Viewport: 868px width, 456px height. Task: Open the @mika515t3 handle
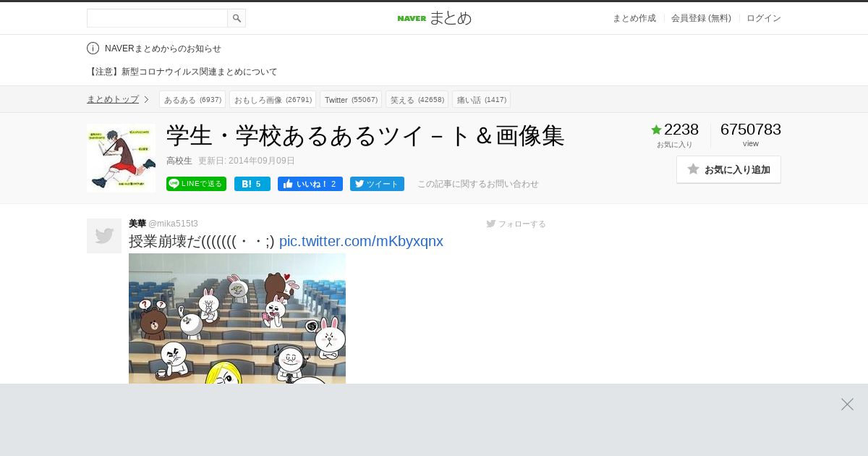coord(173,224)
